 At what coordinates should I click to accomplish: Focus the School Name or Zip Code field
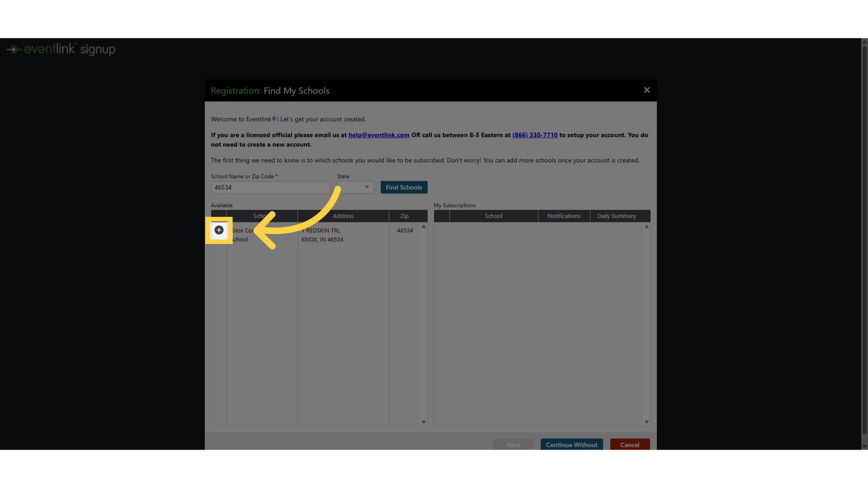[x=270, y=187]
